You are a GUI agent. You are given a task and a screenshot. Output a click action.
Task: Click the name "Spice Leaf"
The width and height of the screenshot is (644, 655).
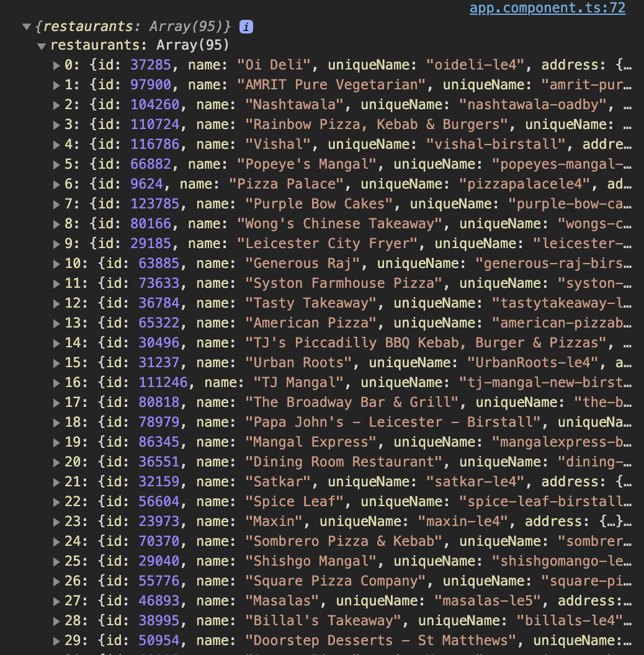pos(295,501)
